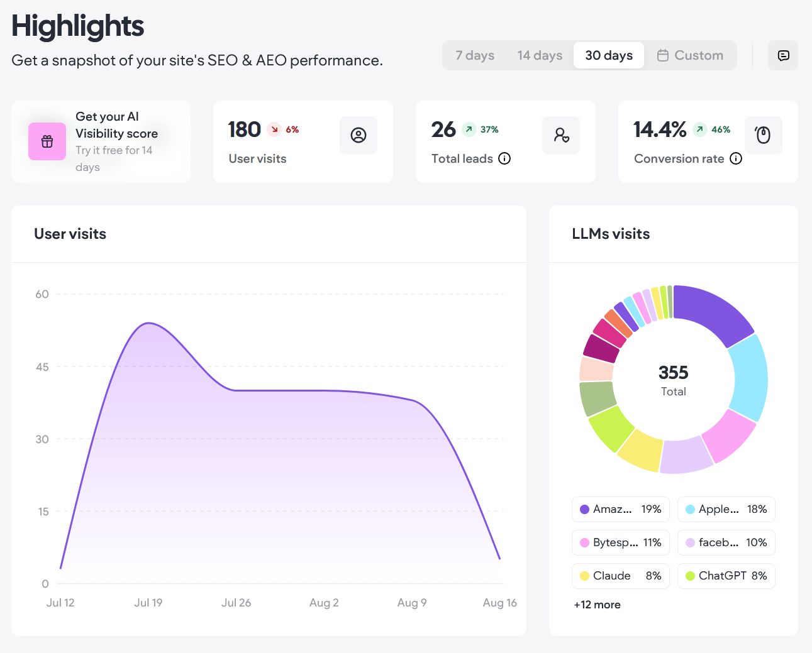Image resolution: width=812 pixels, height=653 pixels.
Task: Select the Amazon legend item at 19%
Action: (621, 509)
